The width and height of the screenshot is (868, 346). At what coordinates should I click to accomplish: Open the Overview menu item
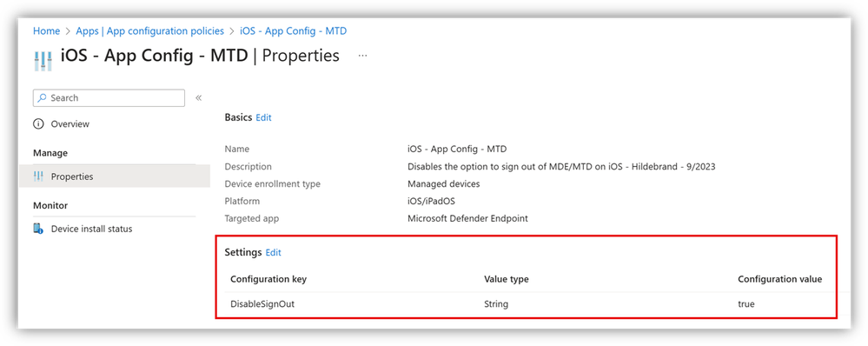tap(70, 124)
